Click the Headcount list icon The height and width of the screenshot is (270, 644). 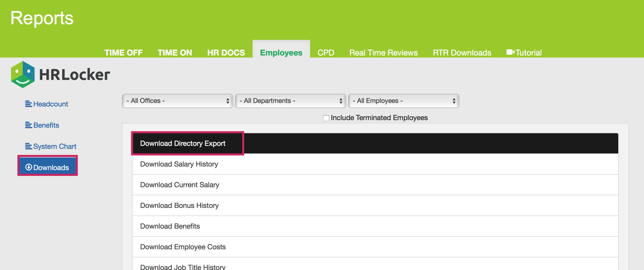29,104
